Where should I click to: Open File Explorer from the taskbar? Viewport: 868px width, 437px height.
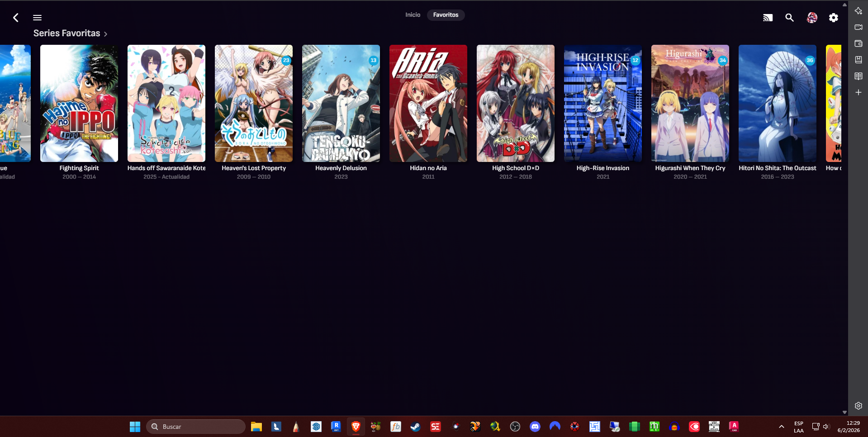[x=256, y=427]
